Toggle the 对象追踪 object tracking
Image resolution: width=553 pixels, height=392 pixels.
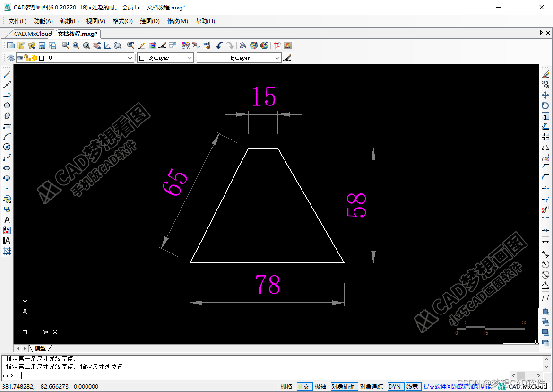pos(372,386)
